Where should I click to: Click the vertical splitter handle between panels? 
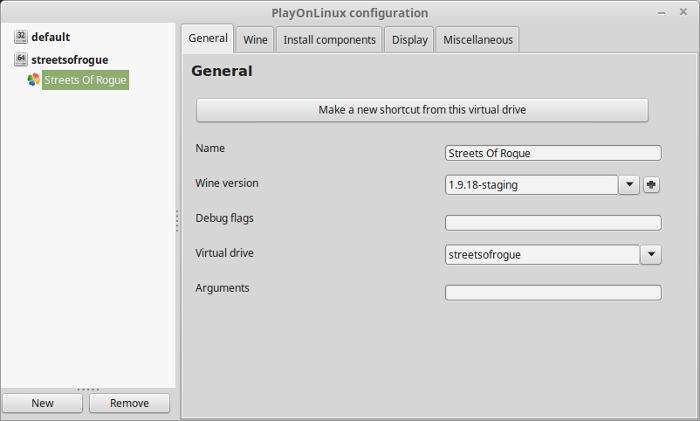pyautogui.click(x=177, y=221)
